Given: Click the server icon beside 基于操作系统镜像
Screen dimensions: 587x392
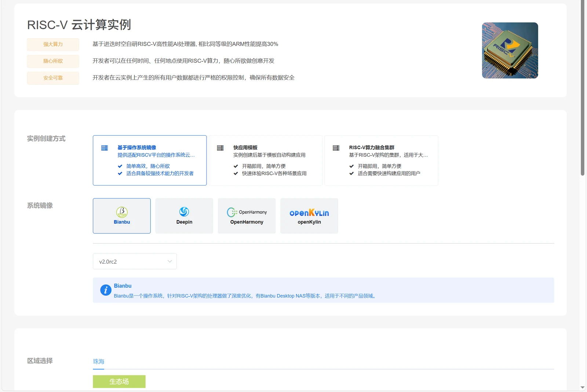Looking at the screenshot, I should click(105, 148).
